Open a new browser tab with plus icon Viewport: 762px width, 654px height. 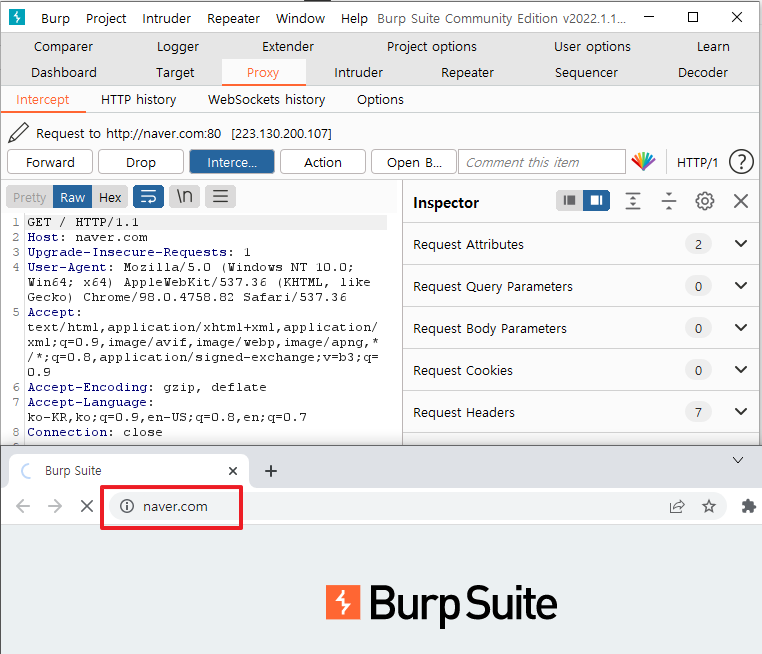click(271, 471)
